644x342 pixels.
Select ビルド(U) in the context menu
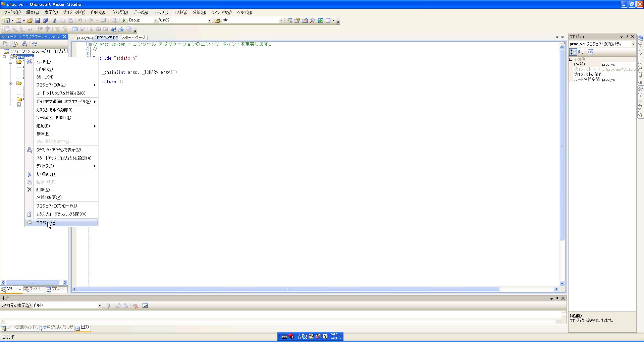[x=62, y=62]
